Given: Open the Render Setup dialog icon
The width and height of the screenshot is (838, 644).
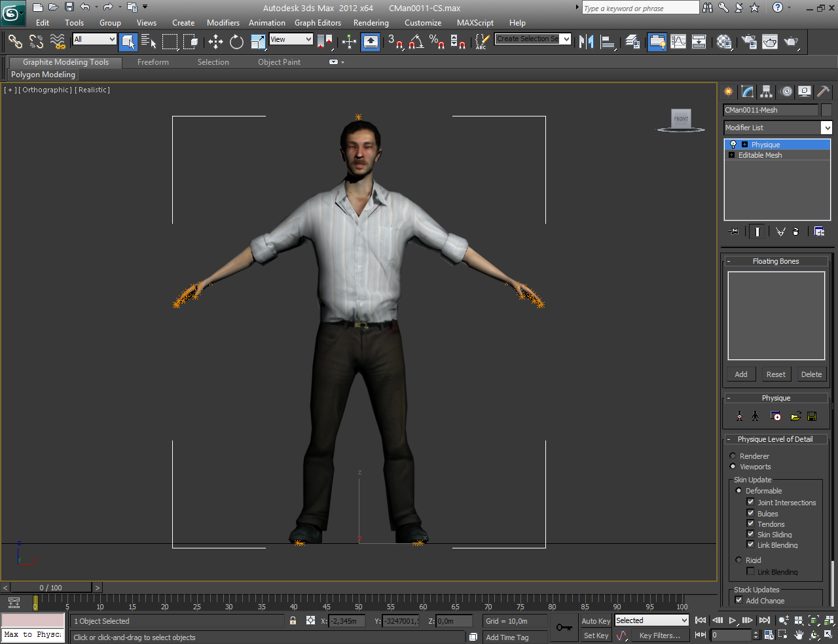Looking at the screenshot, I should click(x=749, y=42).
